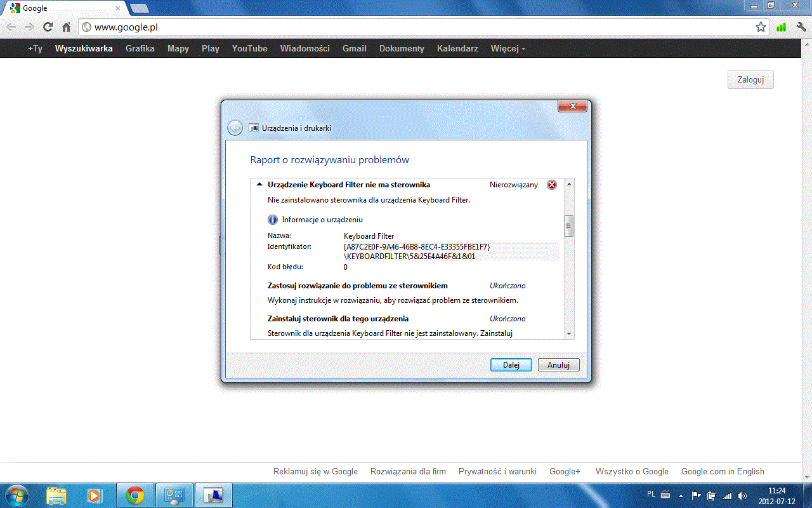The height and width of the screenshot is (508, 812).
Task: Select the Google browser tab
Action: click(63, 8)
